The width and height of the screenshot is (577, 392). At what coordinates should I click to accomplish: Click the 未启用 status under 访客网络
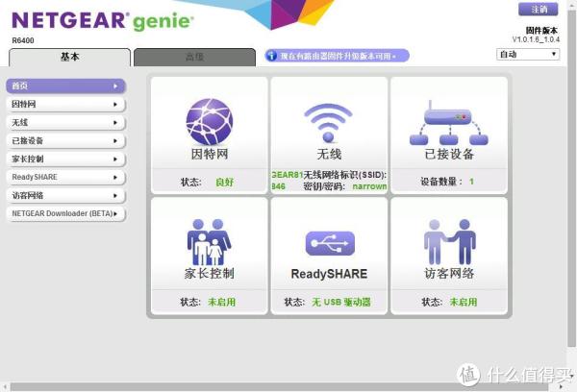coord(464,302)
